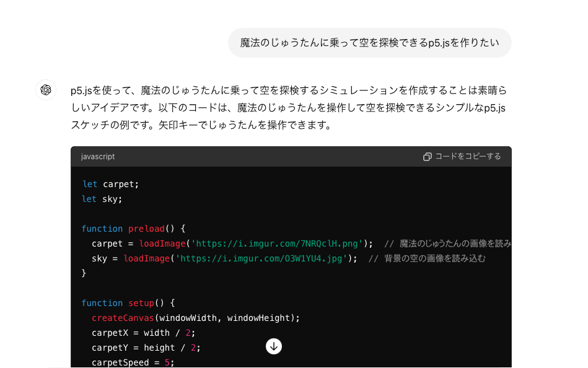Viewport: 588px width, 368px height.
Task: Click the 'function preload() {' line
Action: pyautogui.click(x=133, y=229)
